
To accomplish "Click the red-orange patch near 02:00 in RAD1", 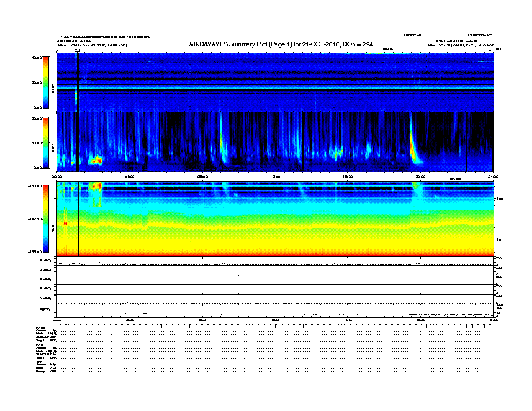I will tap(96, 161).
